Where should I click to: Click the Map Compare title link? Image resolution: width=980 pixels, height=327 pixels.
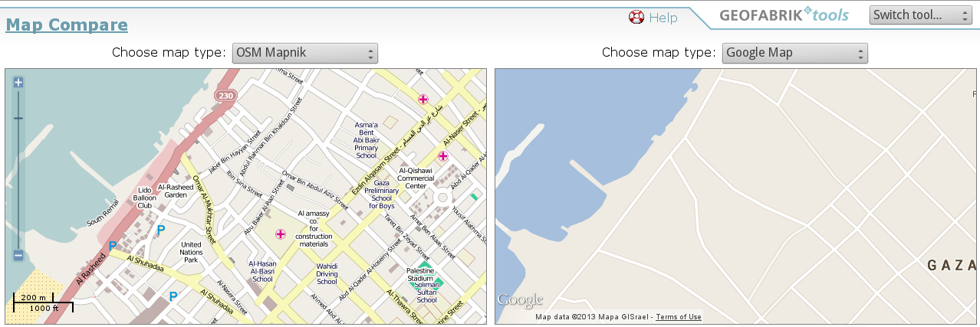click(67, 25)
